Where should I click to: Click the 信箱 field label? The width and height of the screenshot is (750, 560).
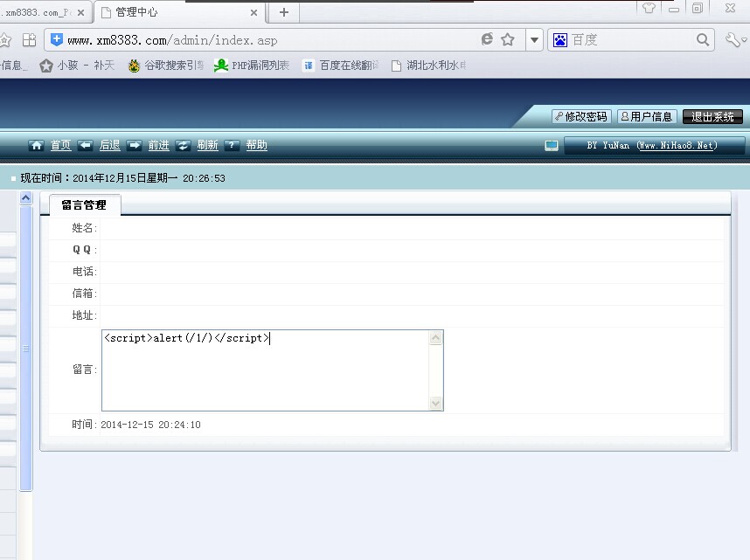coord(84,294)
